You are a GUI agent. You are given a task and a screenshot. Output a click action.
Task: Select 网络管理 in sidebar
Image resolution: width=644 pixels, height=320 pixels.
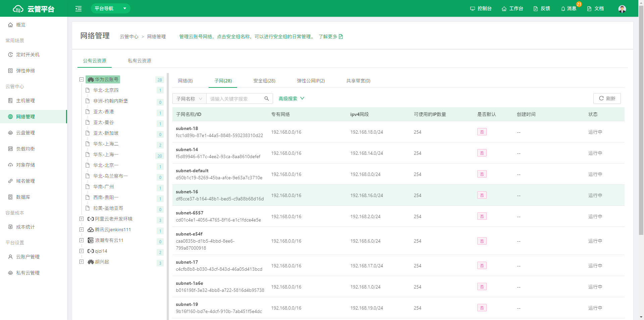(x=34, y=117)
